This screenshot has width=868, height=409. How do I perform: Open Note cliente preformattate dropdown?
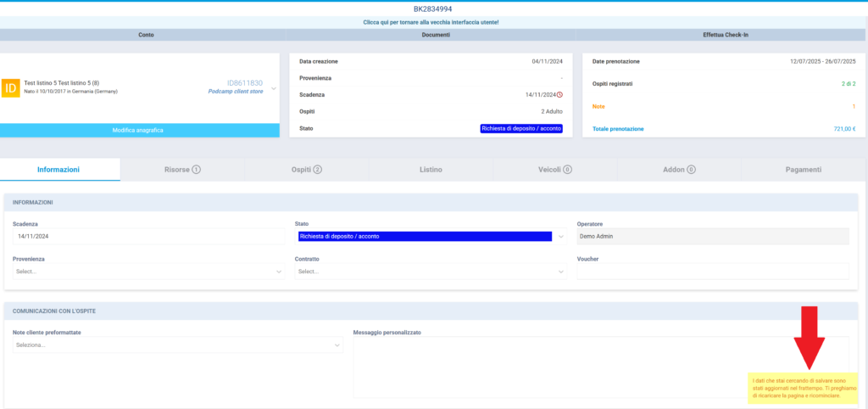(177, 345)
